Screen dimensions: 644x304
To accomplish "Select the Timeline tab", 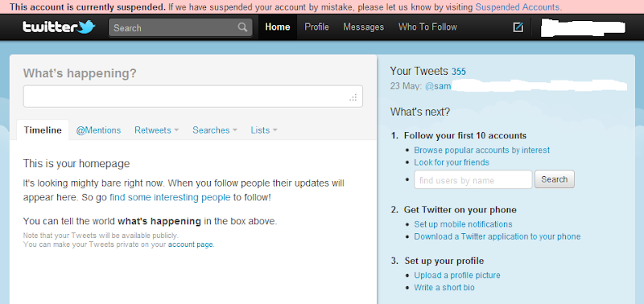I will 43,130.
